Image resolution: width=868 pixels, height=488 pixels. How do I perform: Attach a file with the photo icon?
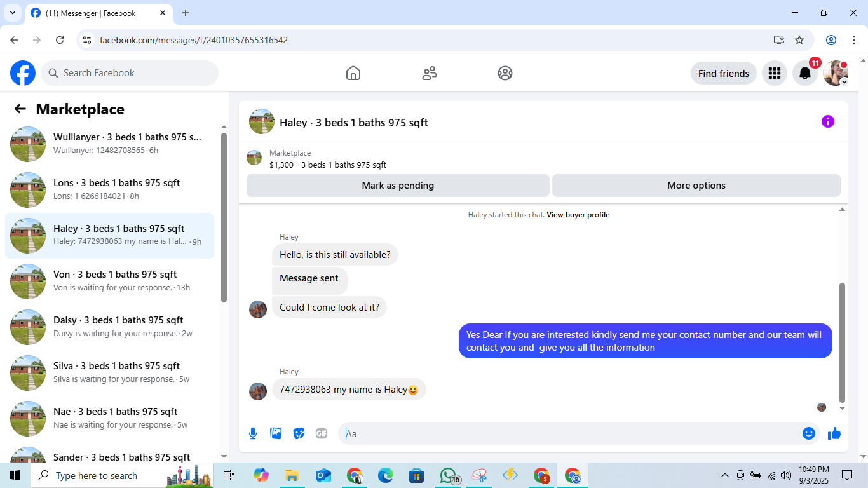(x=276, y=433)
